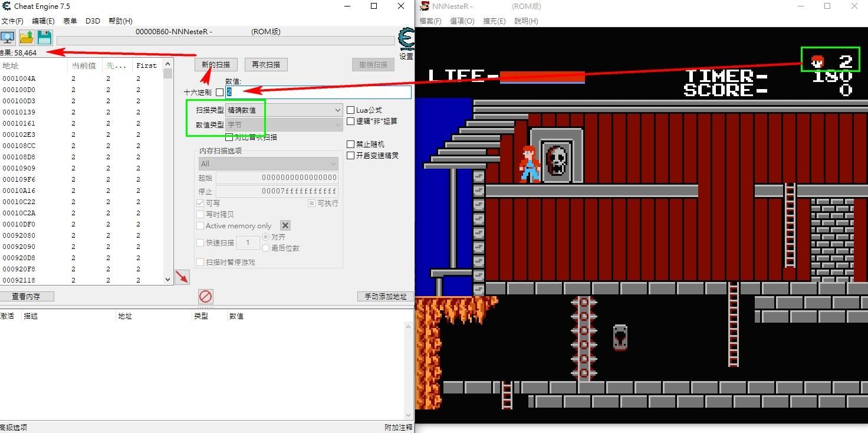Click the open folder icon in Cheat Engine
Screen dimensions: 868x433
(x=27, y=38)
